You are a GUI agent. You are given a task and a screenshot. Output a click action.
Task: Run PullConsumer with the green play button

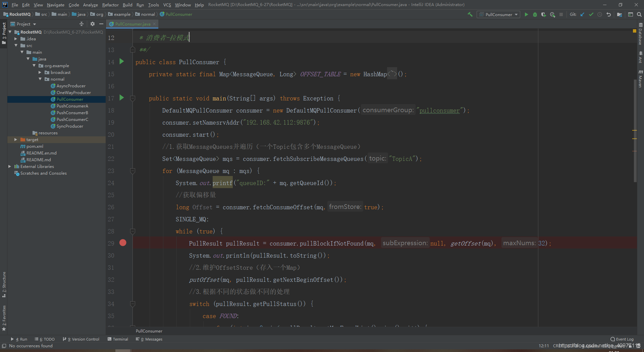[x=526, y=14]
